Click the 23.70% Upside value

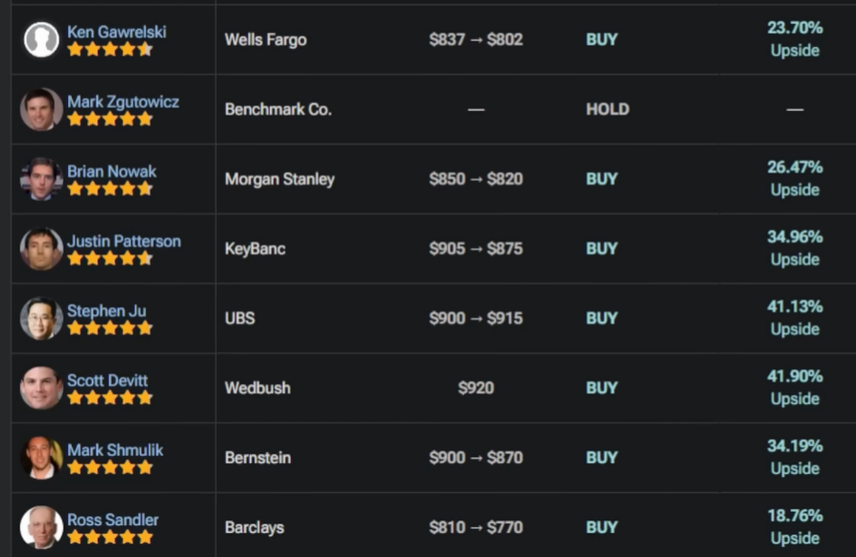(x=795, y=39)
